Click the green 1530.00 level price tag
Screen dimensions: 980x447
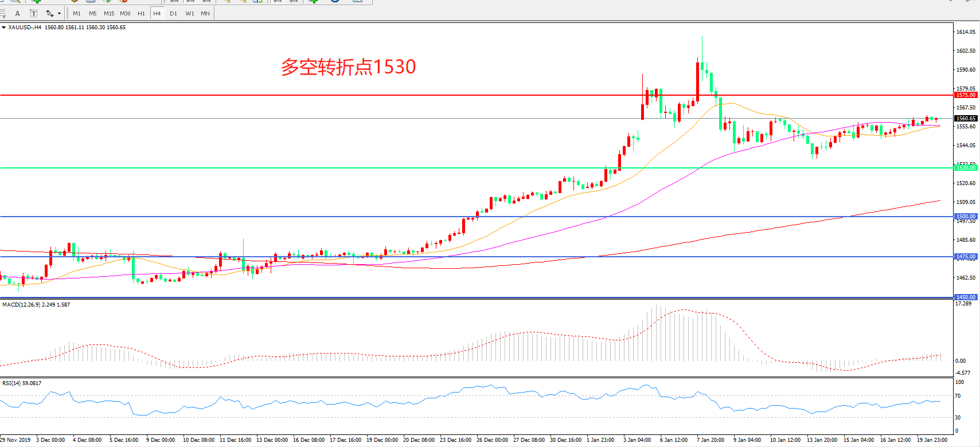pyautogui.click(x=965, y=168)
